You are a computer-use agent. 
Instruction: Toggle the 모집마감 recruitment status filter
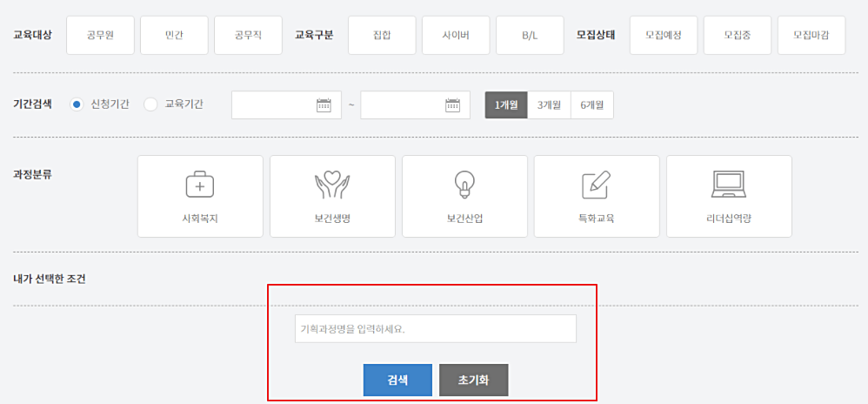[811, 35]
